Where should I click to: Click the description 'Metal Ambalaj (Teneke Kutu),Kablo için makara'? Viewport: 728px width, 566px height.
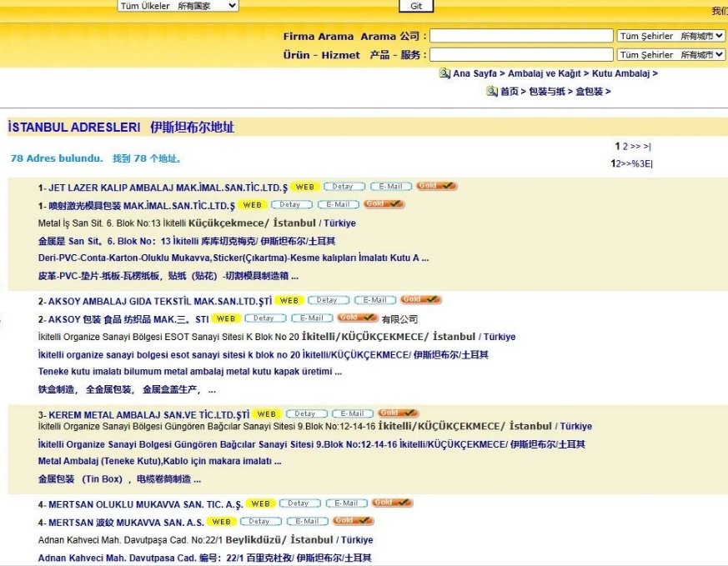160,461
